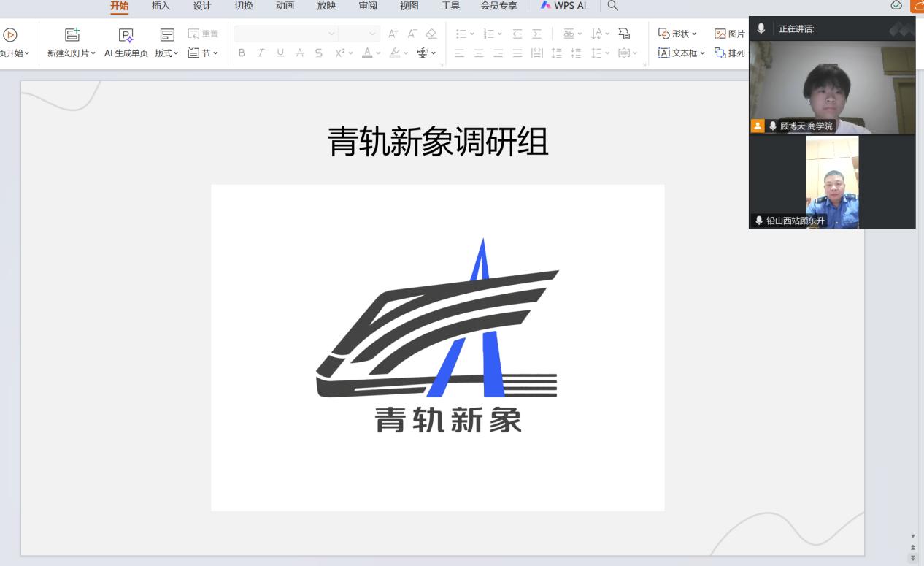
Task: Click the WPS AI button
Action: coord(563,6)
